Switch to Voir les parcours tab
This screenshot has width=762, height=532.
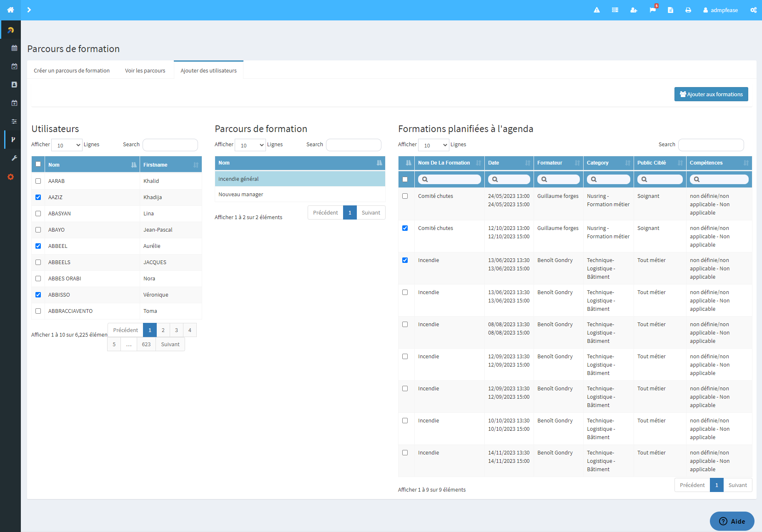145,70
